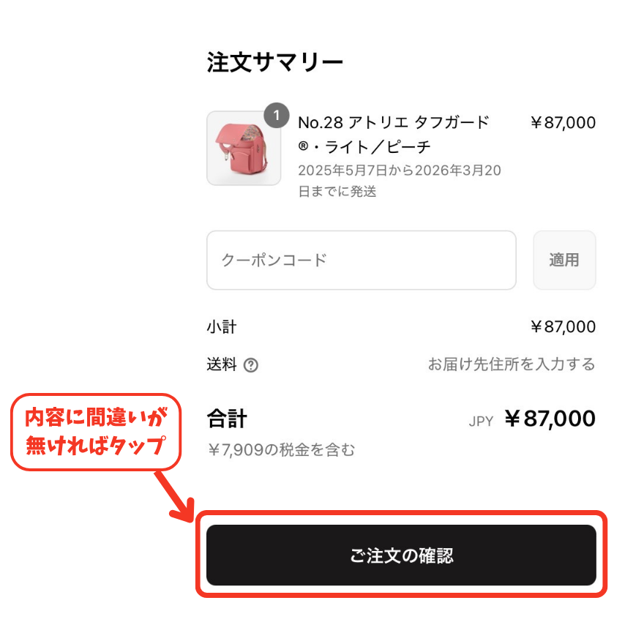
Task: Click the 送料 label
Action: (x=221, y=364)
